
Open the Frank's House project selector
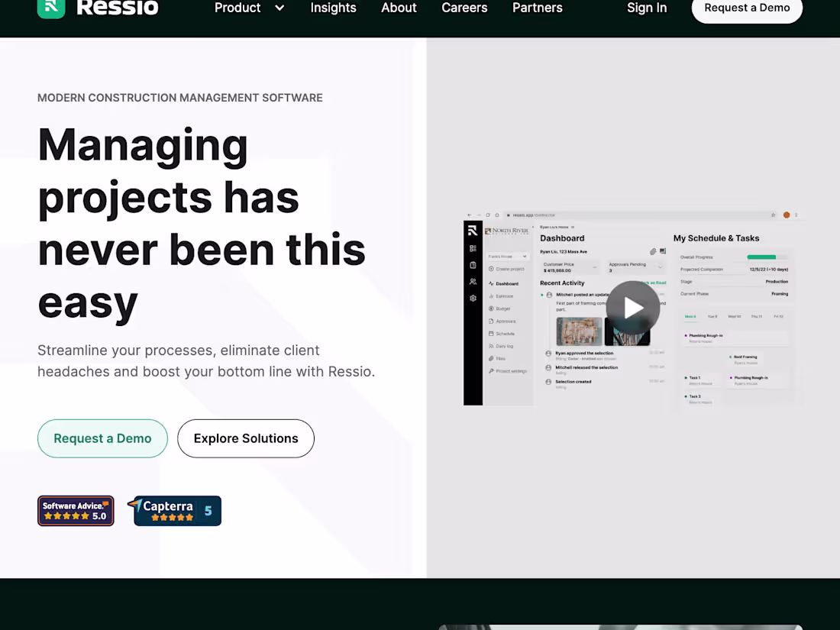[x=507, y=257]
